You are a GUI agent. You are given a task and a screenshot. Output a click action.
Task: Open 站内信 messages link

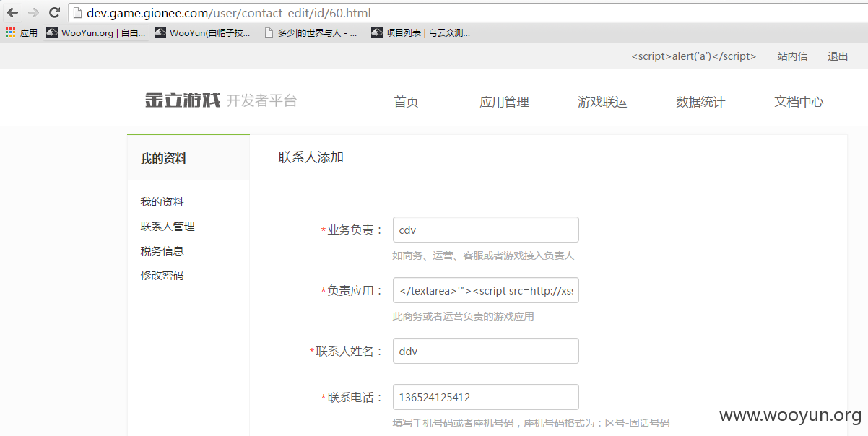point(792,56)
